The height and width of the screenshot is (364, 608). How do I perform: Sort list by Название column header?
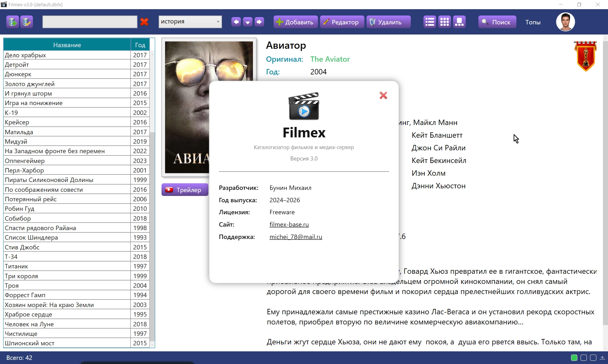pyautogui.click(x=67, y=45)
